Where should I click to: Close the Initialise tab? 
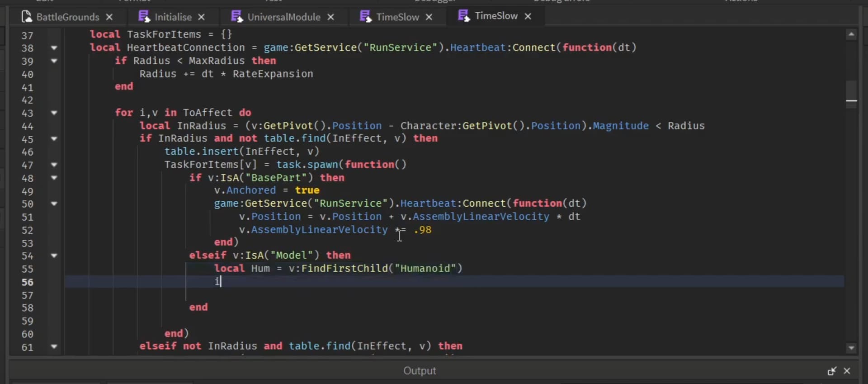pos(202,17)
